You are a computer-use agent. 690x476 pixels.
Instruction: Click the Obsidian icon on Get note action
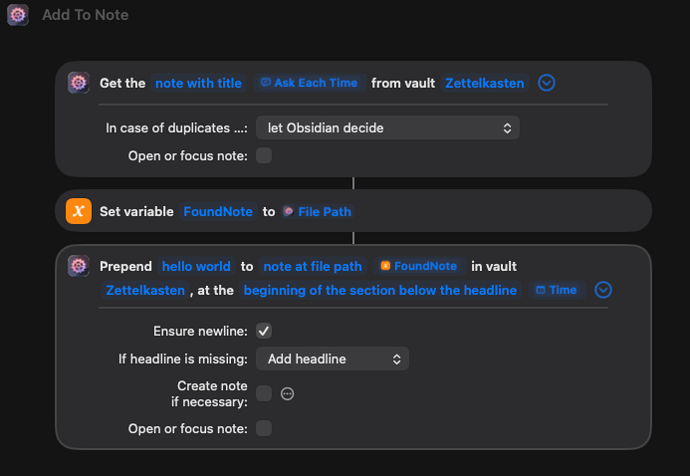[x=79, y=83]
